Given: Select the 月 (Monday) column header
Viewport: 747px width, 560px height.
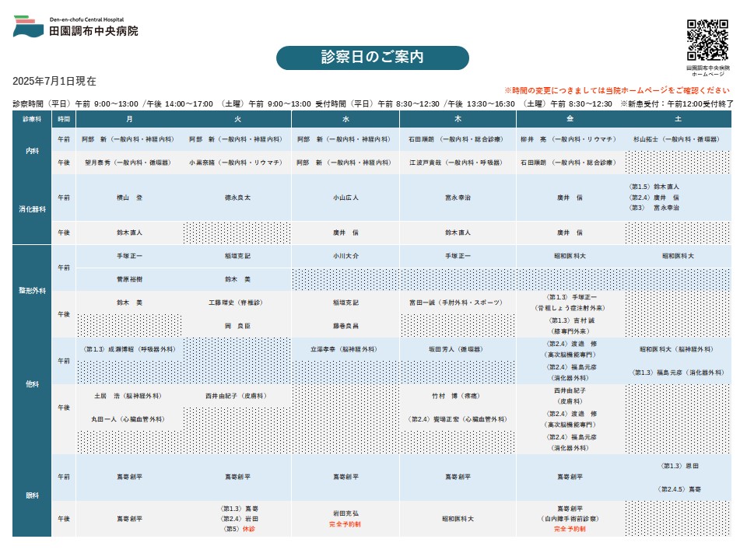Looking at the screenshot, I should point(130,119).
